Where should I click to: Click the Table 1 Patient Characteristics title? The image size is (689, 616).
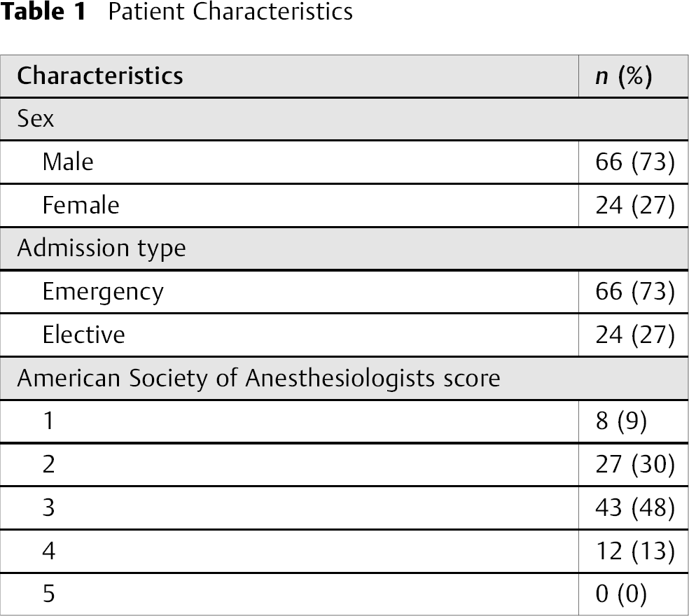[176, 11]
